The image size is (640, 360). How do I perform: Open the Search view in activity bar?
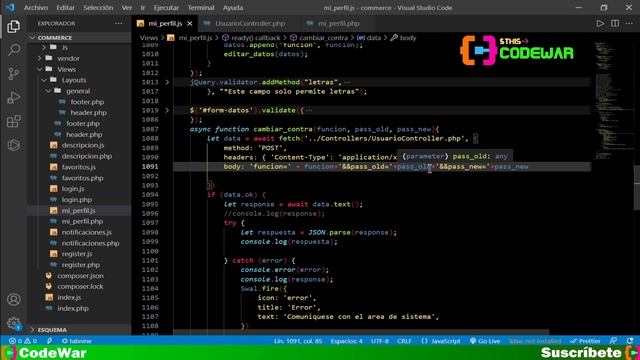tap(13, 50)
